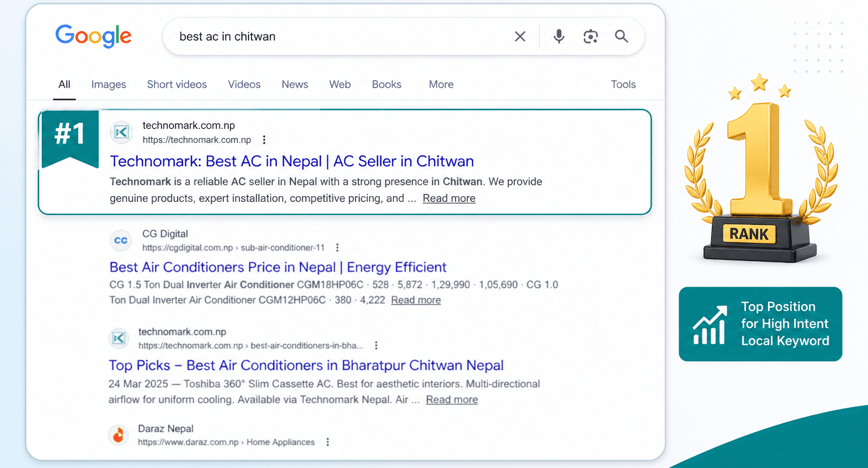Open three-dot menu beside Daraz Nepal URL
868x468 pixels.
328,442
